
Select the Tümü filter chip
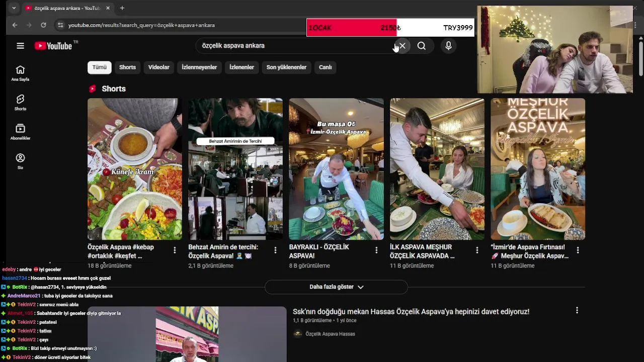click(99, 67)
